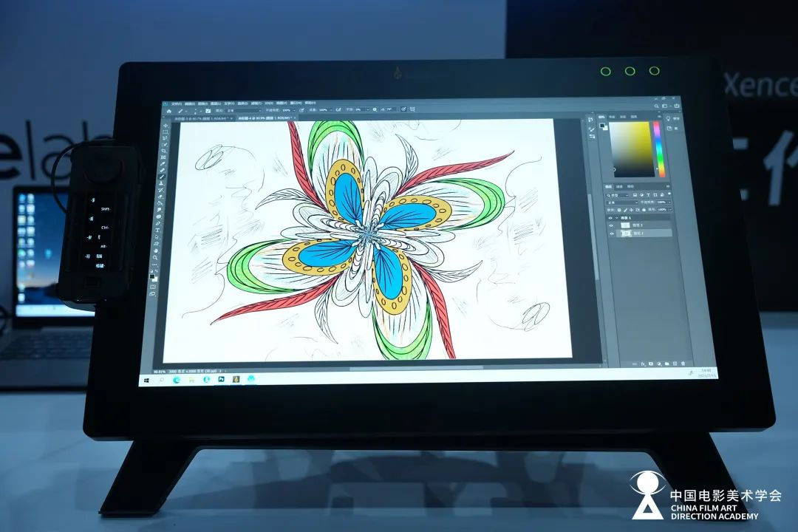Screen dimensions: 798x532
Task: Filter layers by type T icon
Action: coord(649,195)
